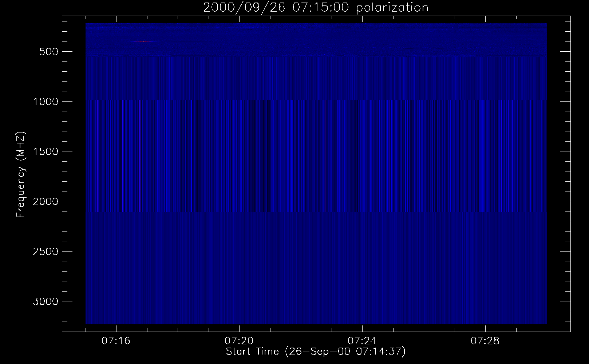This screenshot has height=364, width=589.
Task: Click the 2000 frequency tick label
Action: pyautogui.click(x=46, y=202)
